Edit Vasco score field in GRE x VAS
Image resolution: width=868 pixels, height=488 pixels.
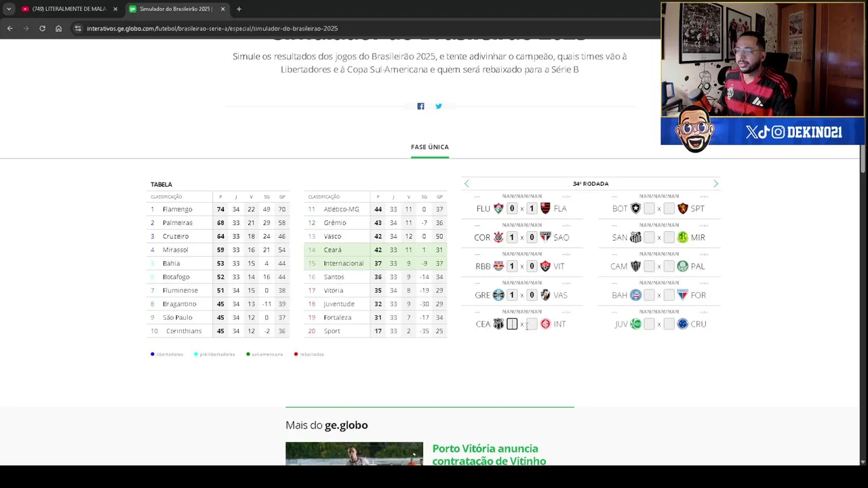[x=532, y=295]
